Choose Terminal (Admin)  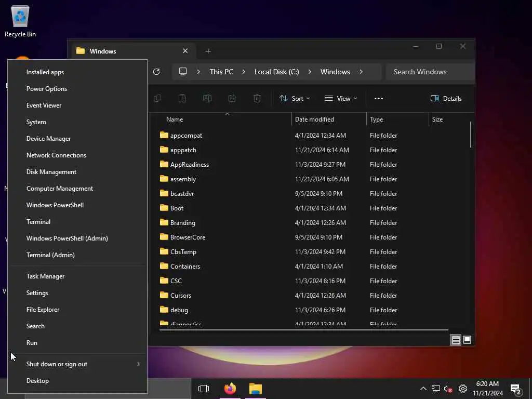coord(77,255)
